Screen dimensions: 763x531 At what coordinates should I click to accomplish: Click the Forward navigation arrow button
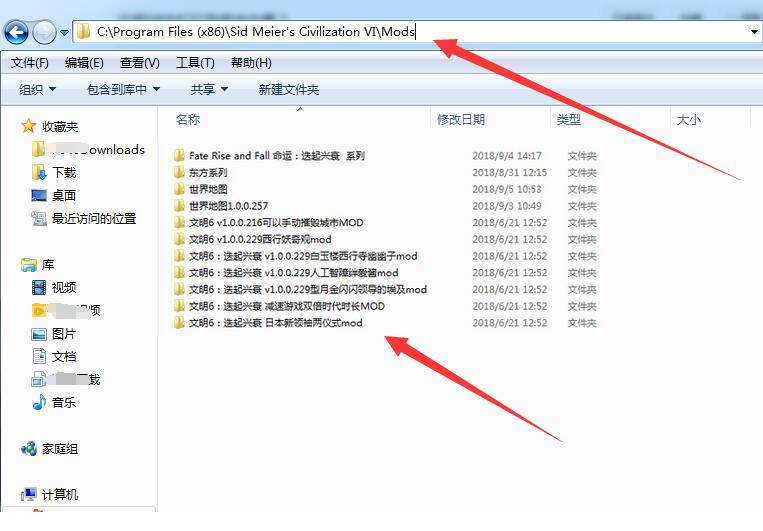(44, 32)
